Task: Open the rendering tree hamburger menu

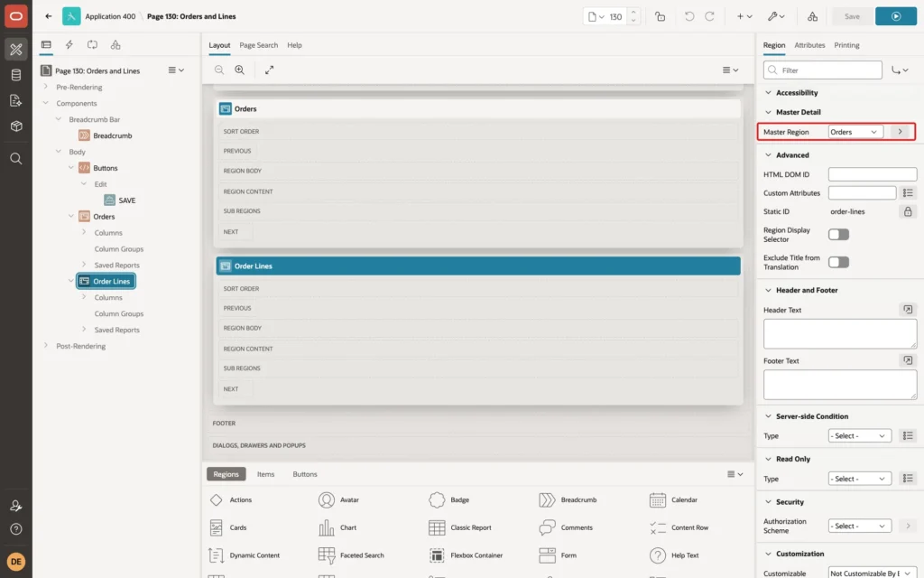Action: tap(176, 70)
